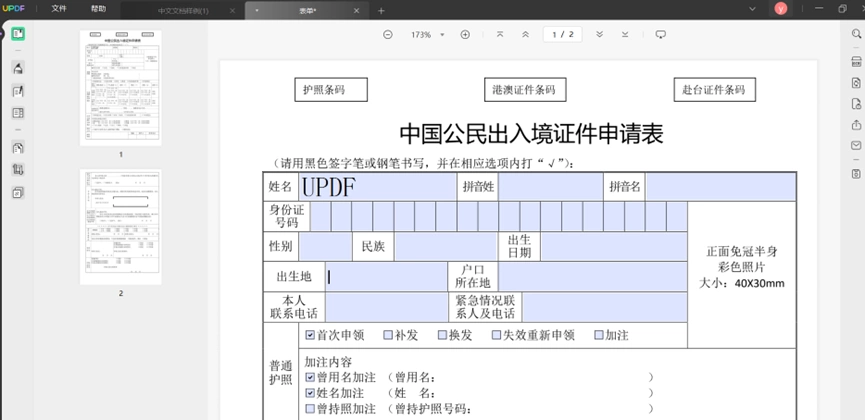
Task: Click the zoom in plus icon
Action: point(465,34)
